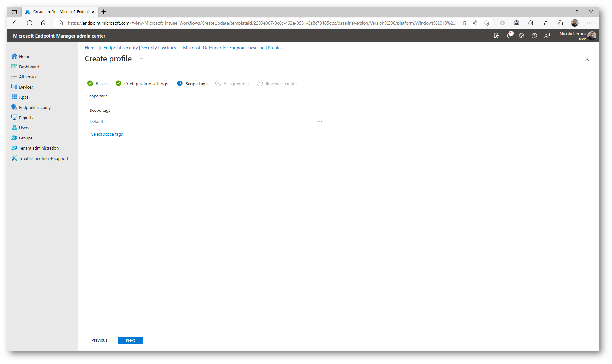Click the Next button
This screenshot has height=364, width=612.
131,340
